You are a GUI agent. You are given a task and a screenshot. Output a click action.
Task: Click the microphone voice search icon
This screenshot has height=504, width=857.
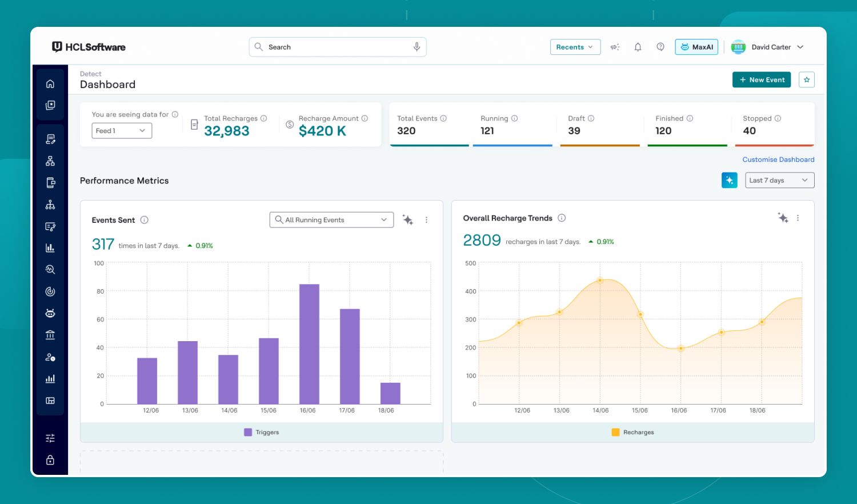417,47
